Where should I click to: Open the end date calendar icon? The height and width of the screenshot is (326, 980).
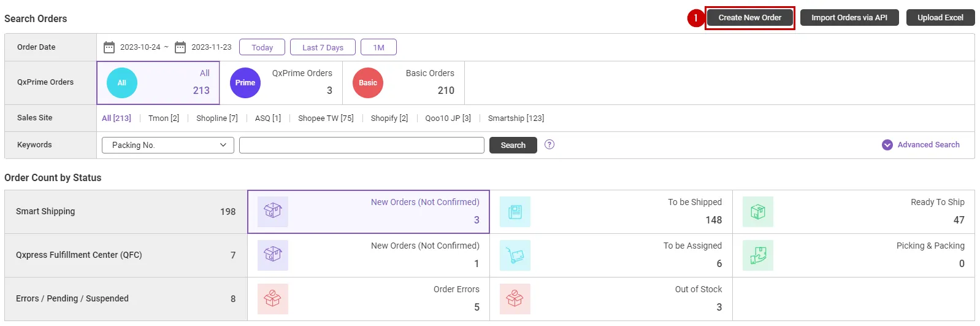180,47
